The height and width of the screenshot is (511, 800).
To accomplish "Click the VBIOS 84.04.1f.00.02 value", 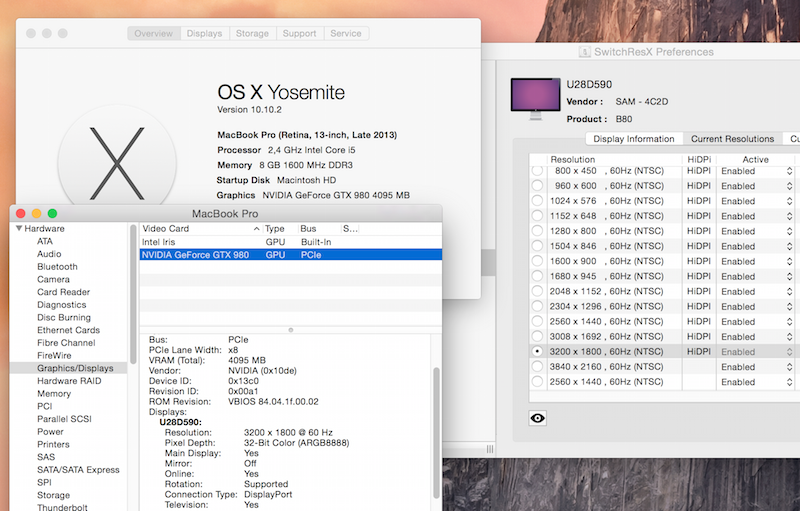I will pyautogui.click(x=273, y=401).
